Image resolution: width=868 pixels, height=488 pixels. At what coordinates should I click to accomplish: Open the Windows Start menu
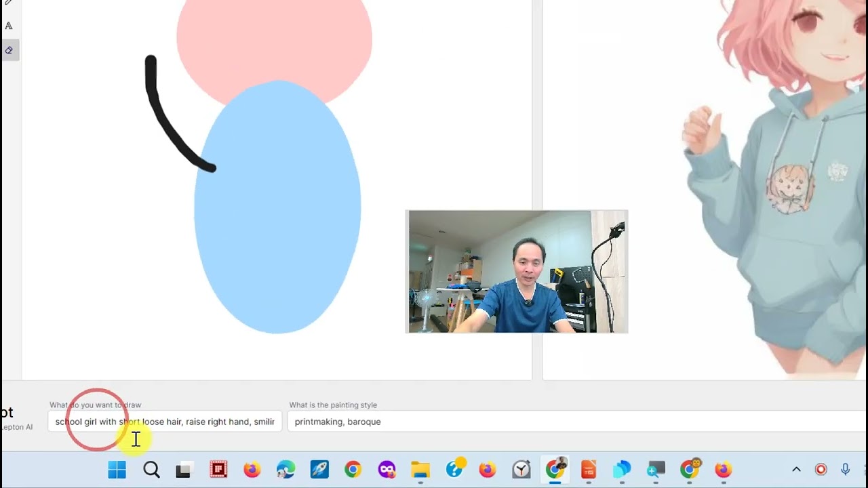pyautogui.click(x=117, y=470)
